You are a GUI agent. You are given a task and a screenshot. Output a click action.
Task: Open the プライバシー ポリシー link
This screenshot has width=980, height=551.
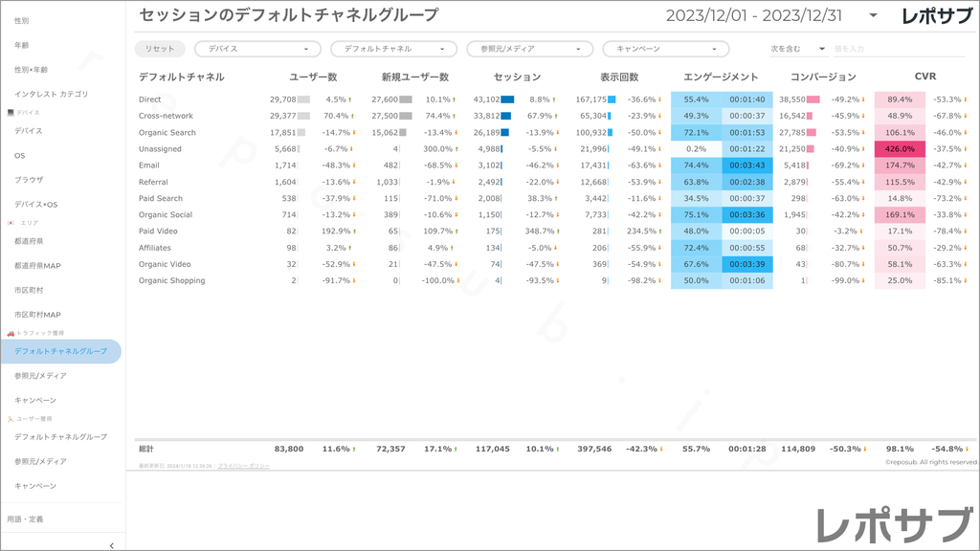243,466
